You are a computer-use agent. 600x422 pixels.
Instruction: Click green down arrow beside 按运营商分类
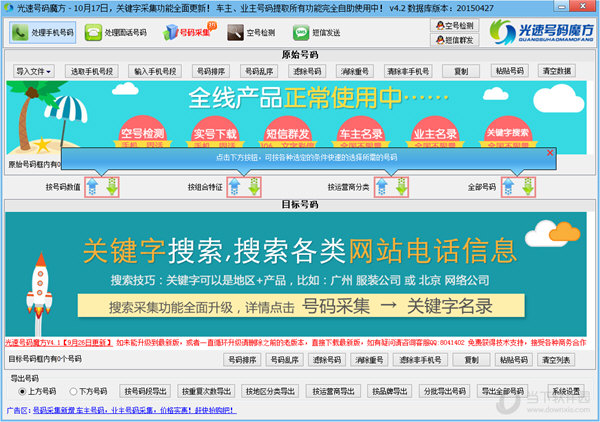pyautogui.click(x=401, y=187)
